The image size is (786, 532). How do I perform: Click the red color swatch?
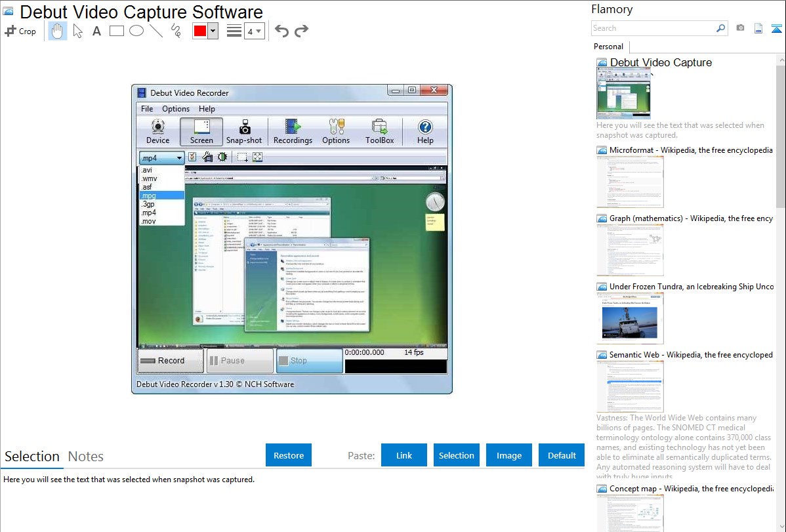pyautogui.click(x=200, y=31)
